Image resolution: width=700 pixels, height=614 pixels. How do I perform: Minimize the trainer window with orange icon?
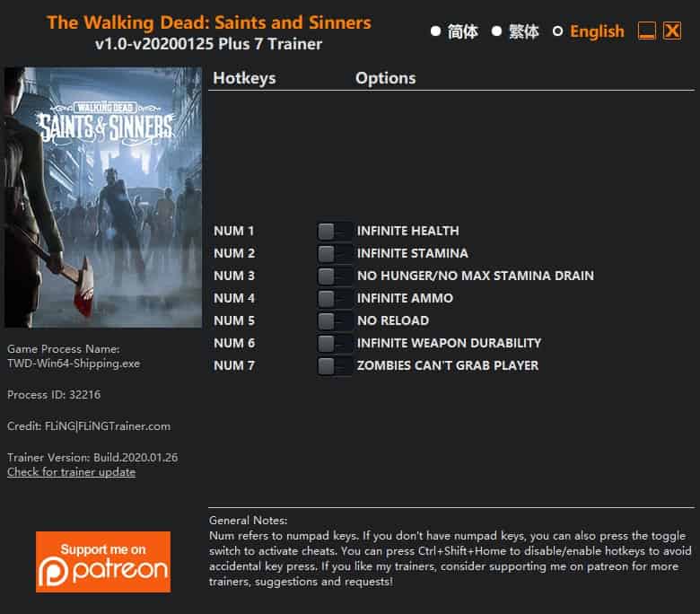pyautogui.click(x=646, y=31)
